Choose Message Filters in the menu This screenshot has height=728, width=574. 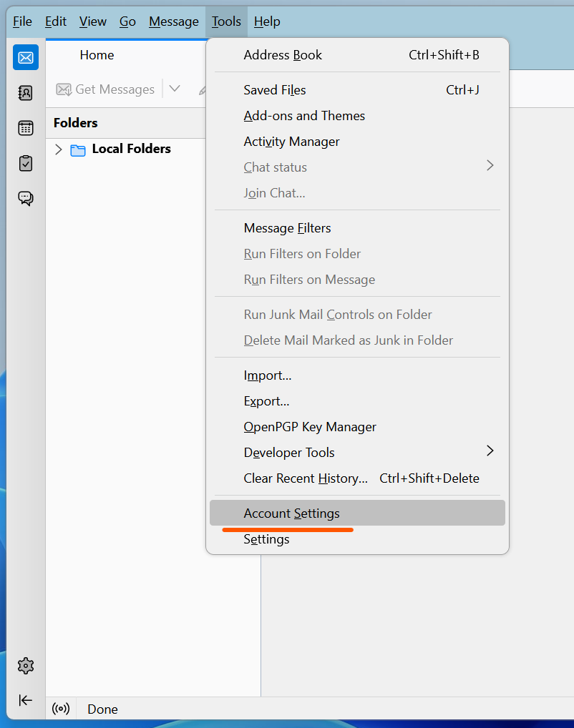tap(357, 228)
